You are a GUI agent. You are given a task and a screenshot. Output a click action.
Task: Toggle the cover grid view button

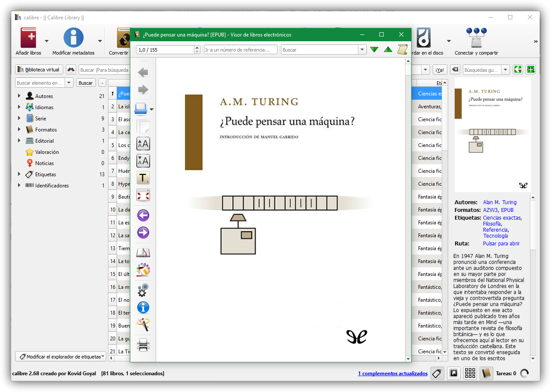coord(470,373)
